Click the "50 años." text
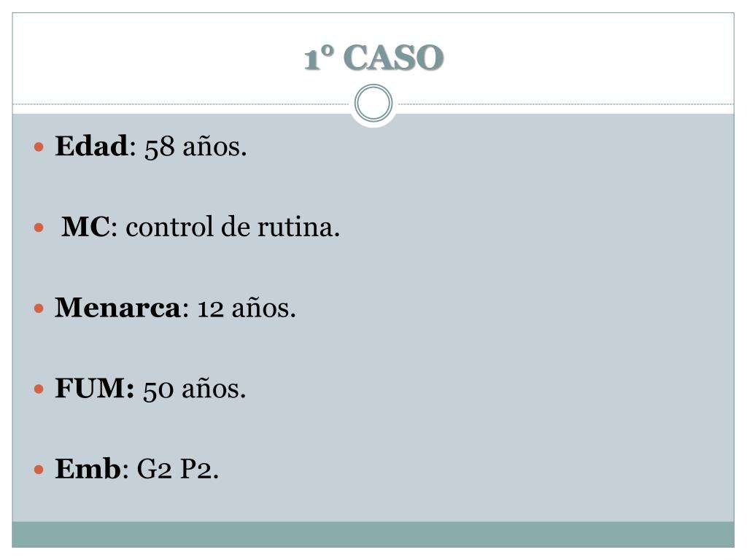Viewport: 747px width, 560px height. (194, 389)
